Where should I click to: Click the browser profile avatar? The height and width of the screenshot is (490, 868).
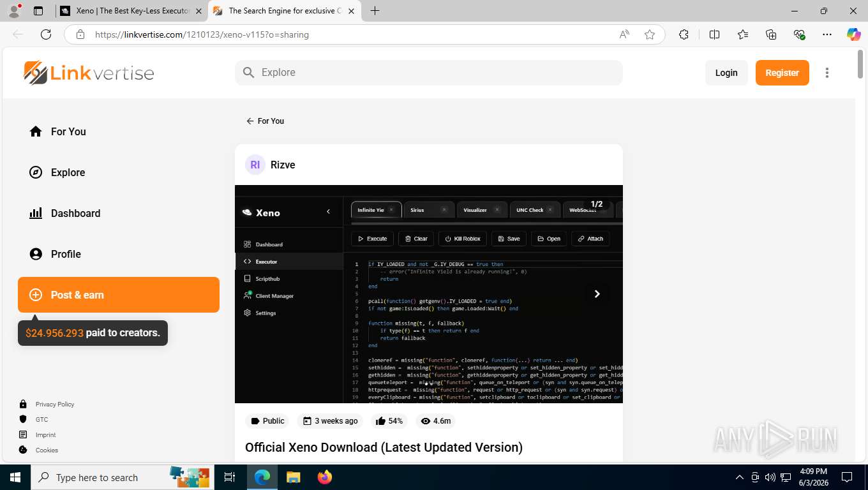point(14,11)
